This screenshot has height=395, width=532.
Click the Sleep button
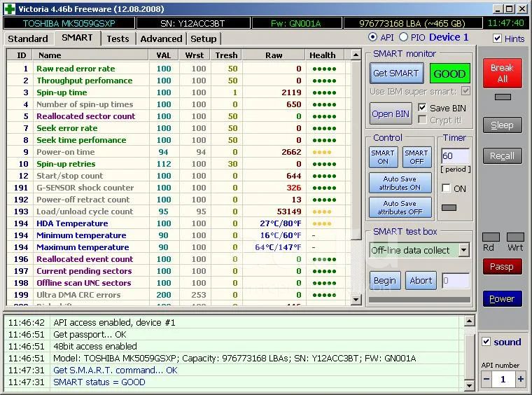[x=502, y=125]
